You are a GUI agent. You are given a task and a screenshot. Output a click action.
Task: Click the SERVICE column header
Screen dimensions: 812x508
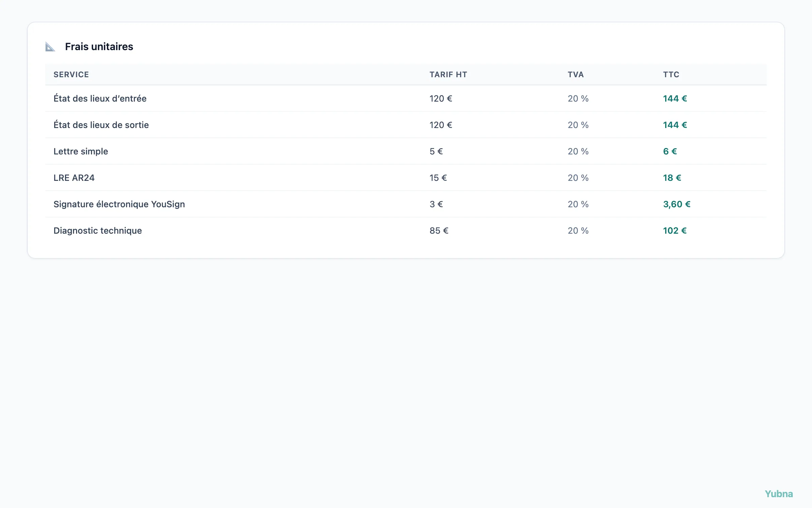pyautogui.click(x=71, y=75)
